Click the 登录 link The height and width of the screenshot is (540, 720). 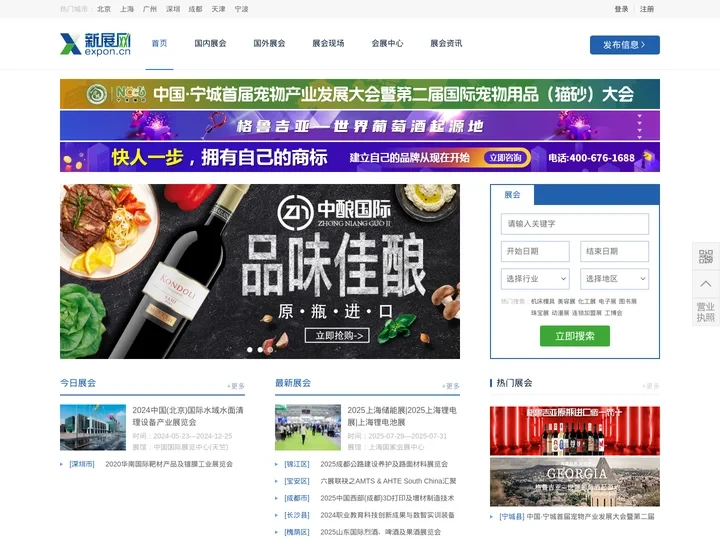pyautogui.click(x=621, y=9)
